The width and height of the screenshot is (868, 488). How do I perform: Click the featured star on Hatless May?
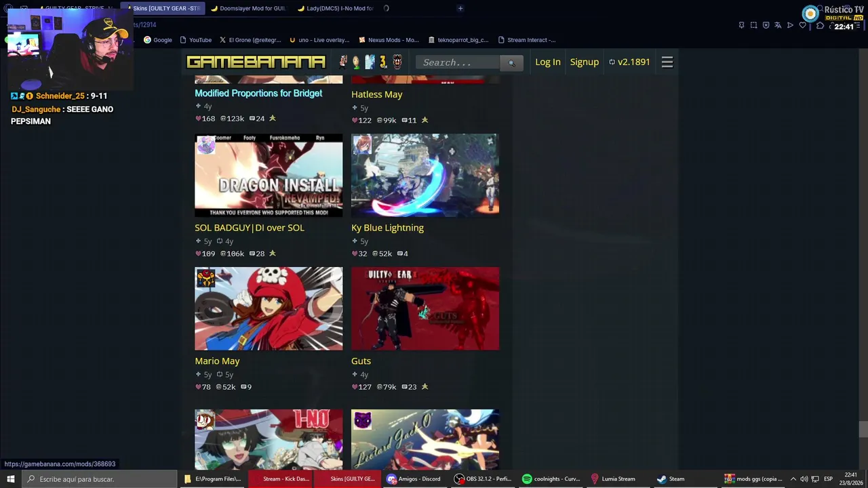pos(425,120)
